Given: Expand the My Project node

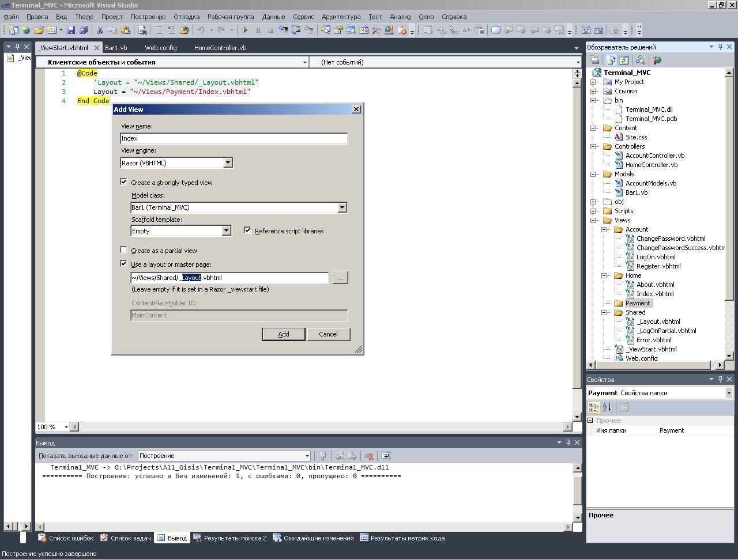Looking at the screenshot, I should click(593, 82).
